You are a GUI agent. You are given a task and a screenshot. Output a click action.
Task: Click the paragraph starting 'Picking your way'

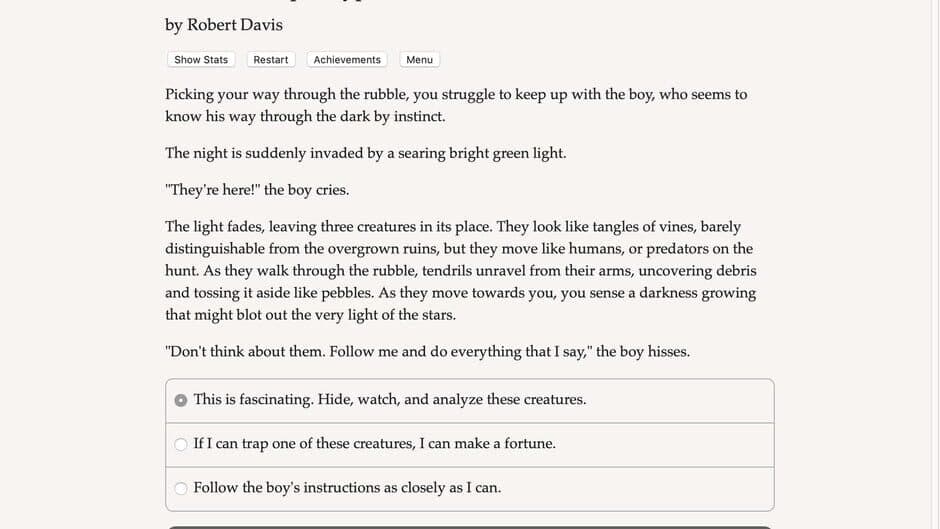[x=456, y=105]
